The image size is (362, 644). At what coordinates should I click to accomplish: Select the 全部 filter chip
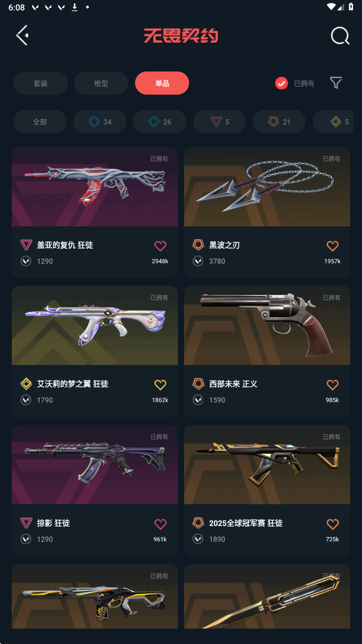pyautogui.click(x=40, y=122)
